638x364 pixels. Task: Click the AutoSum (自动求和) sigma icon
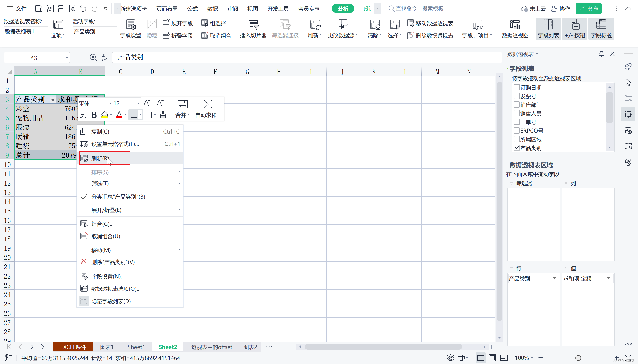pos(207,104)
